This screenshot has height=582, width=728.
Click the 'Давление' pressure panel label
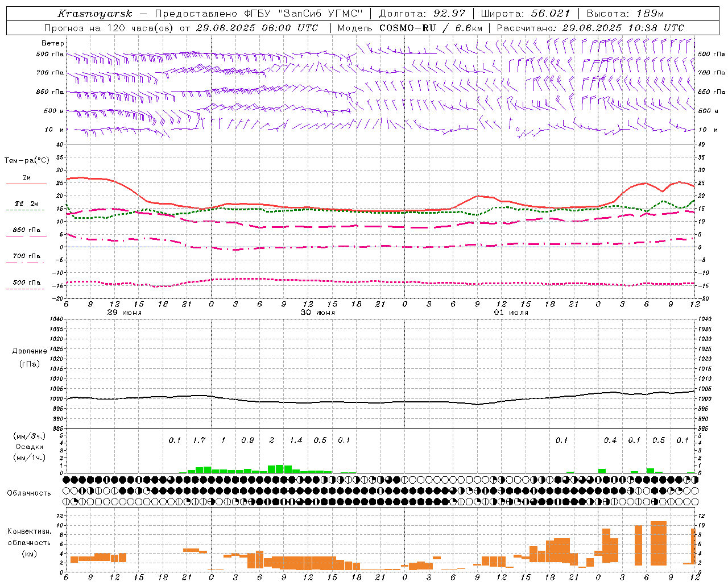coord(30,351)
